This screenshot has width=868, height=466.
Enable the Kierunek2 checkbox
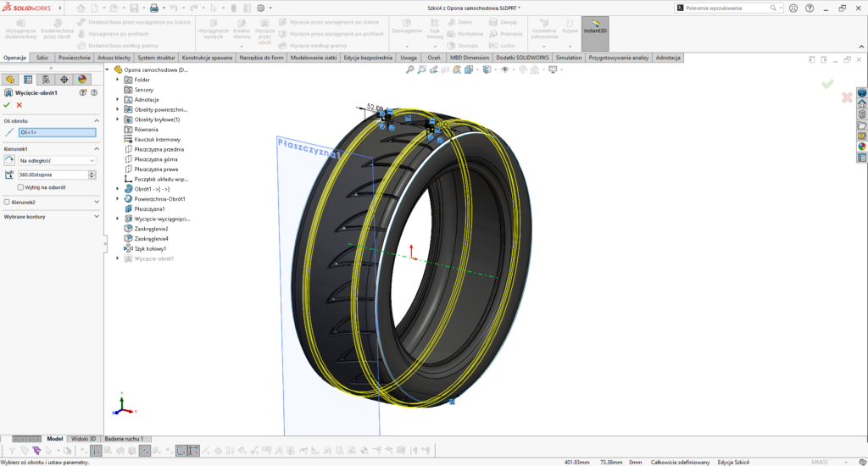pos(7,202)
